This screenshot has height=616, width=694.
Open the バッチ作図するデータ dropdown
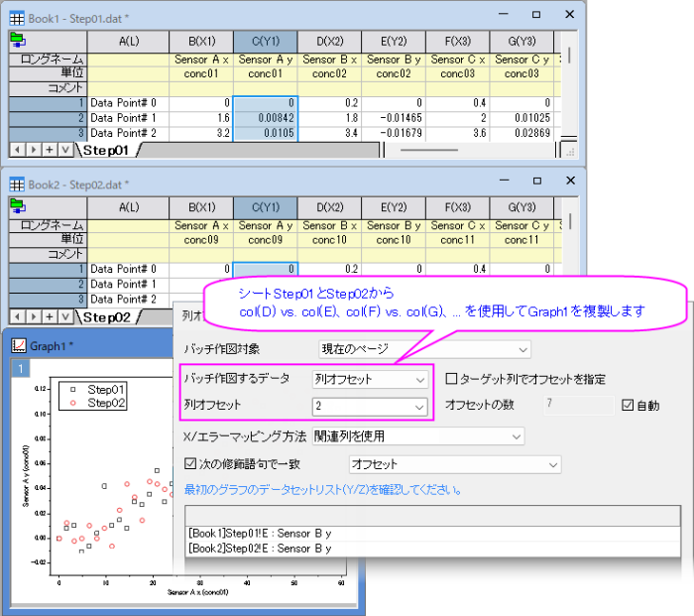(370, 380)
